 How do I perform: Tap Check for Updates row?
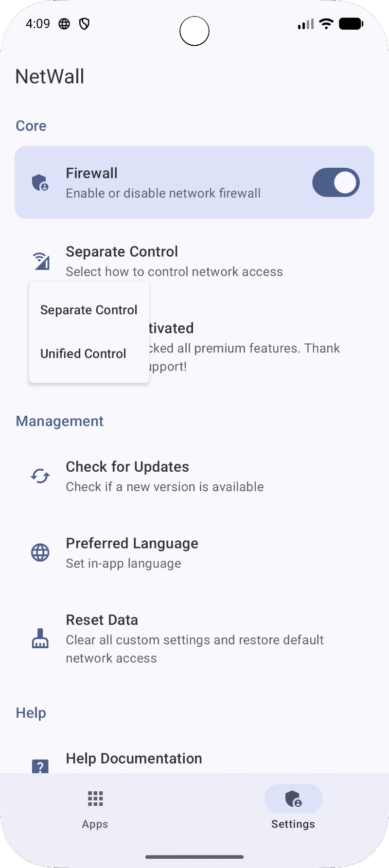point(194,476)
